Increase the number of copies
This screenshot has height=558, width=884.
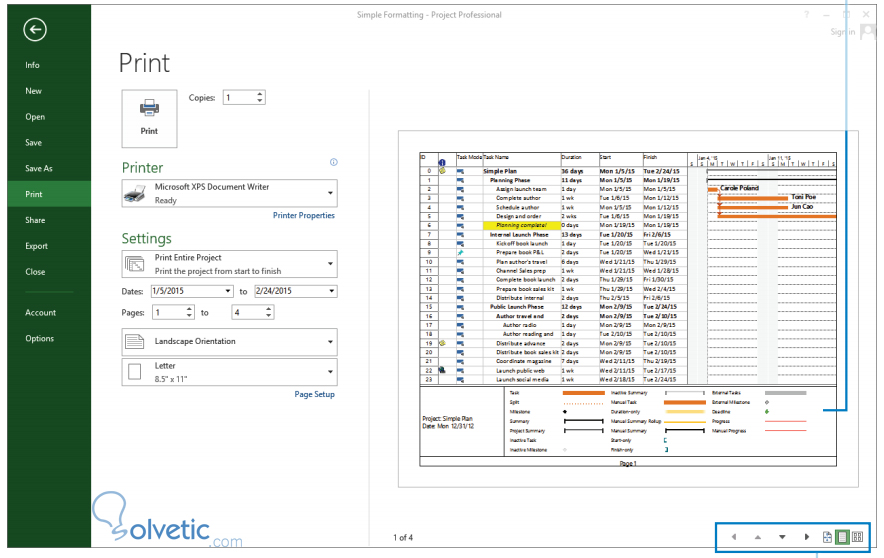(x=259, y=94)
